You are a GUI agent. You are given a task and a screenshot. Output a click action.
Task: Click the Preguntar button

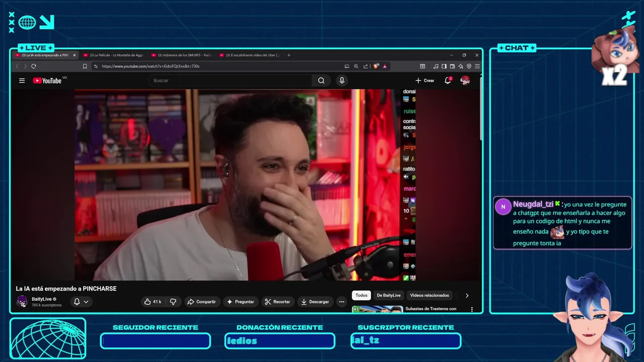coord(240,302)
